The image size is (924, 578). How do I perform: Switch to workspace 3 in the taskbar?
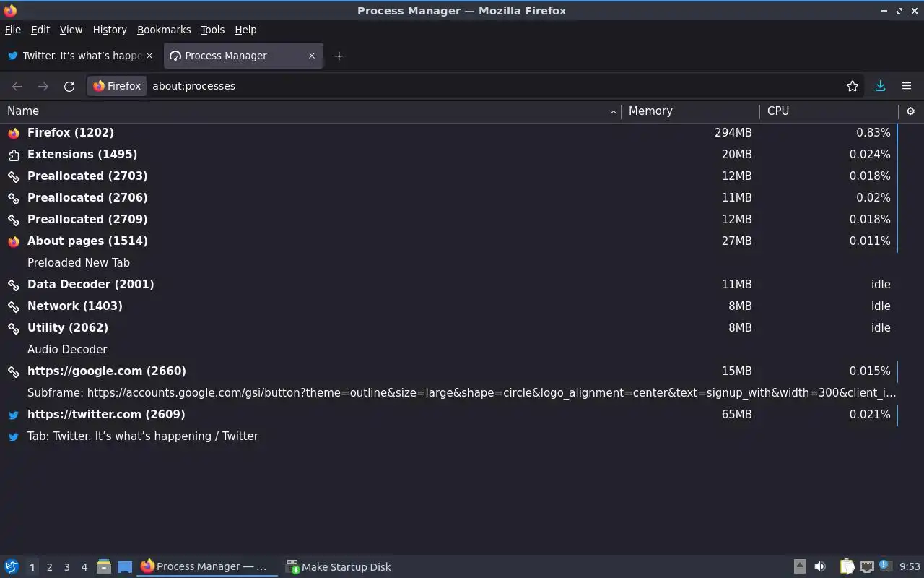point(66,567)
